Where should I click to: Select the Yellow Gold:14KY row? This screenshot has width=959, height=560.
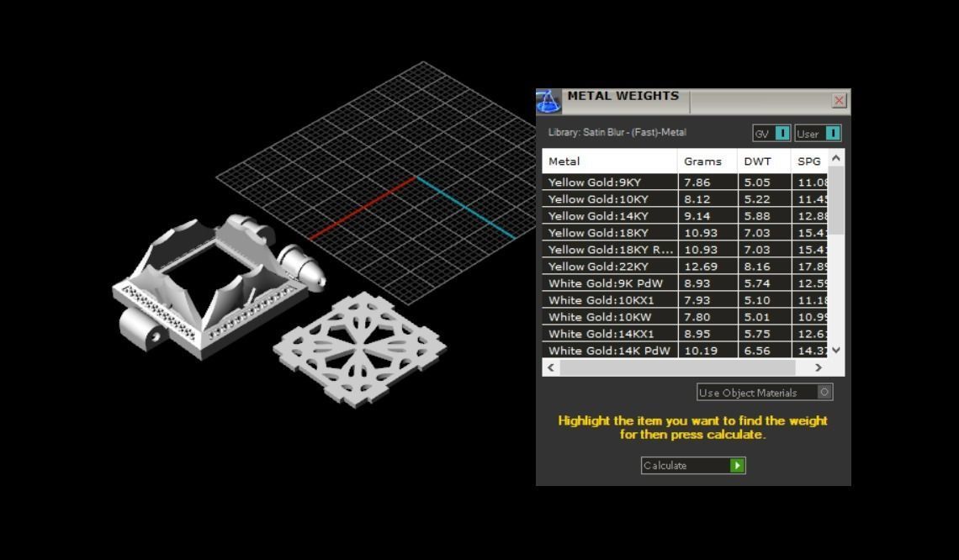[x=685, y=216]
